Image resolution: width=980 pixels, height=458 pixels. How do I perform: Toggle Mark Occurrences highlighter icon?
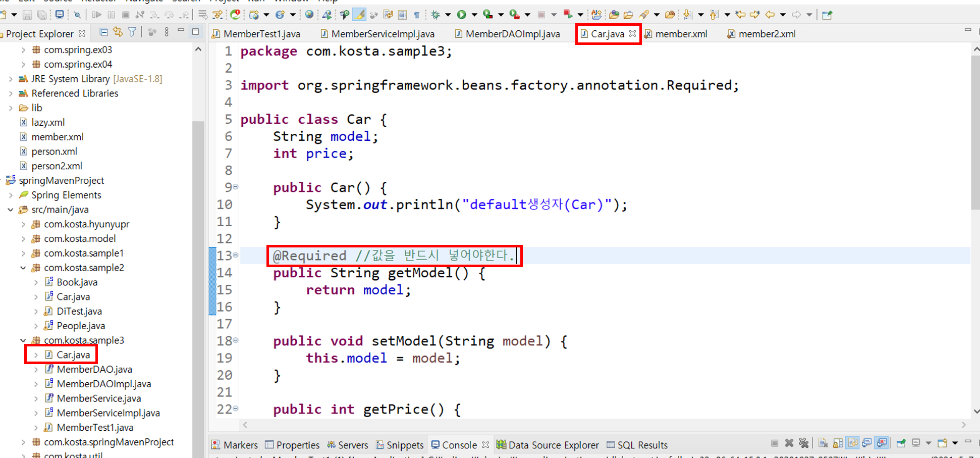(x=359, y=15)
